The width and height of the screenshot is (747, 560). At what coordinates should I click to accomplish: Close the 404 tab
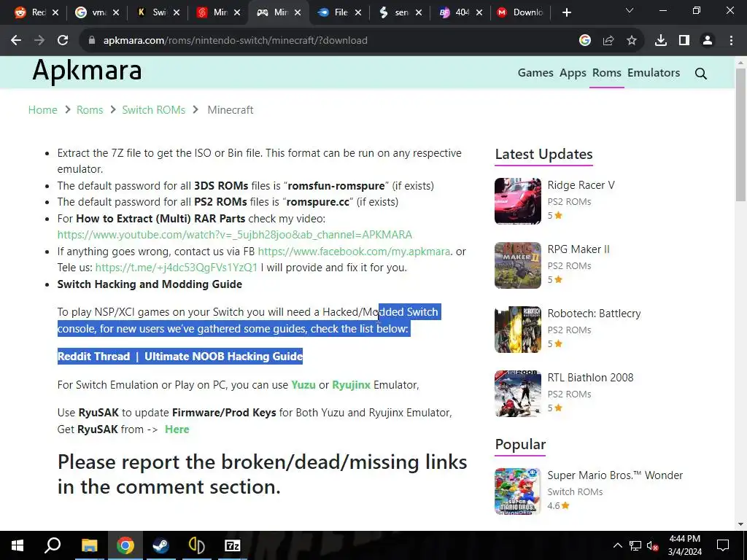[x=479, y=12]
